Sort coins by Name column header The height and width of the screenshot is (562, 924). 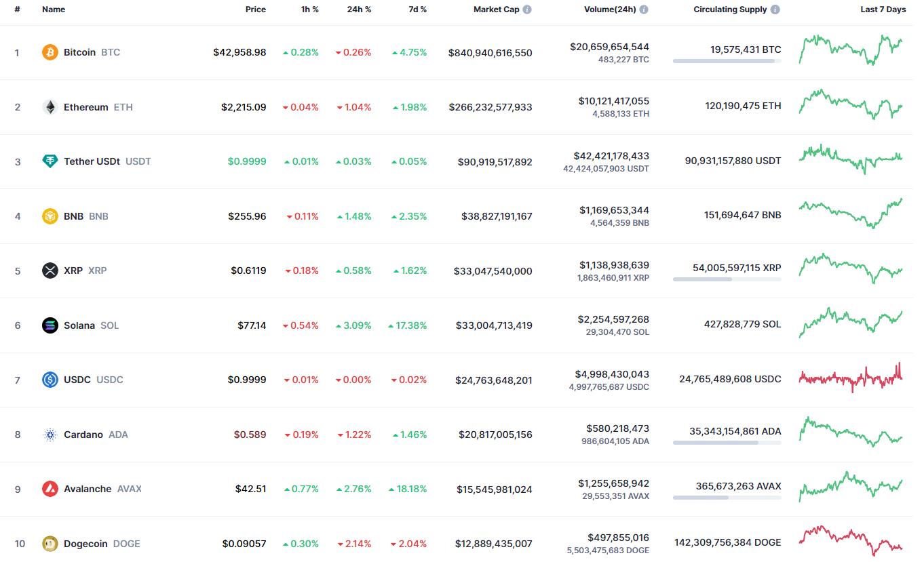[54, 10]
